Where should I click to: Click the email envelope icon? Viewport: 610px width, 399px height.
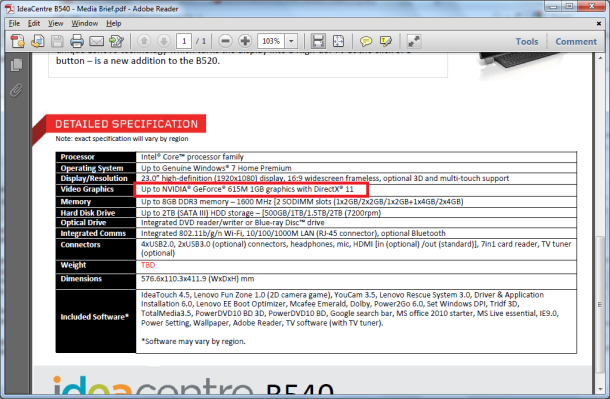(96, 41)
